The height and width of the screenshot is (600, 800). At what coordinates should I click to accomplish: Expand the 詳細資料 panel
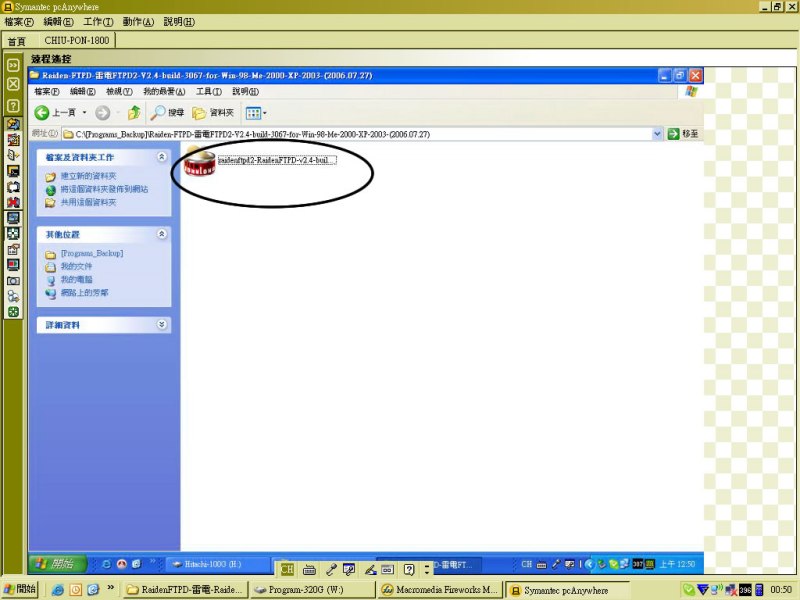pyautogui.click(x=162, y=324)
